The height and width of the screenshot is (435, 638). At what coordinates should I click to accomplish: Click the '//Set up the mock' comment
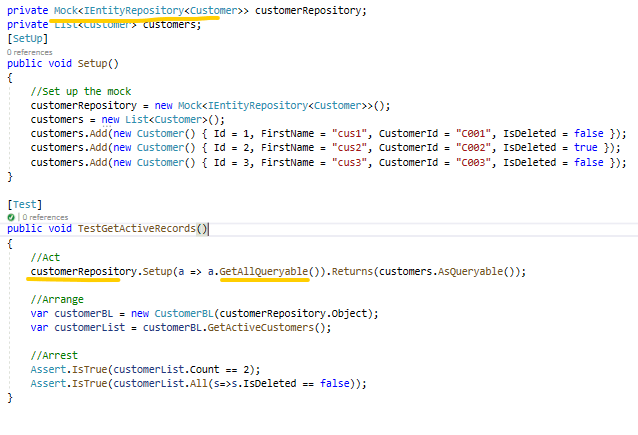coord(81,91)
